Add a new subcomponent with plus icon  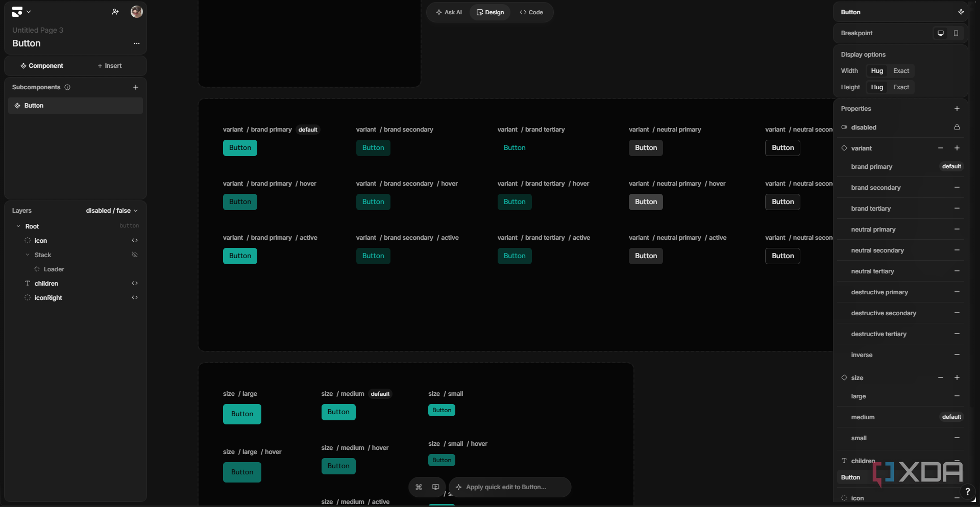[136, 87]
